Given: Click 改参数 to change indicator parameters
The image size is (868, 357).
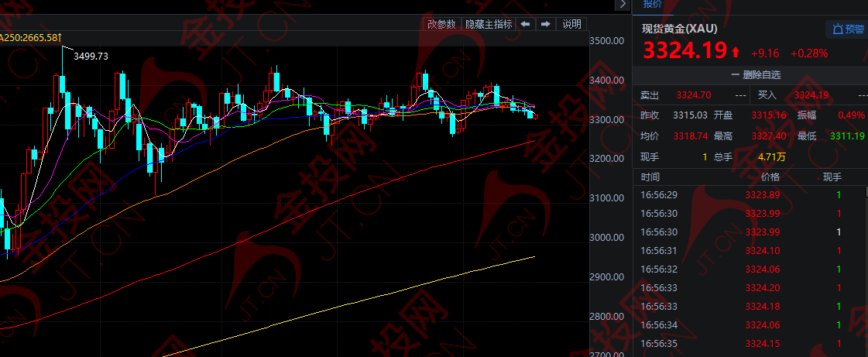Looking at the screenshot, I should pyautogui.click(x=441, y=24).
